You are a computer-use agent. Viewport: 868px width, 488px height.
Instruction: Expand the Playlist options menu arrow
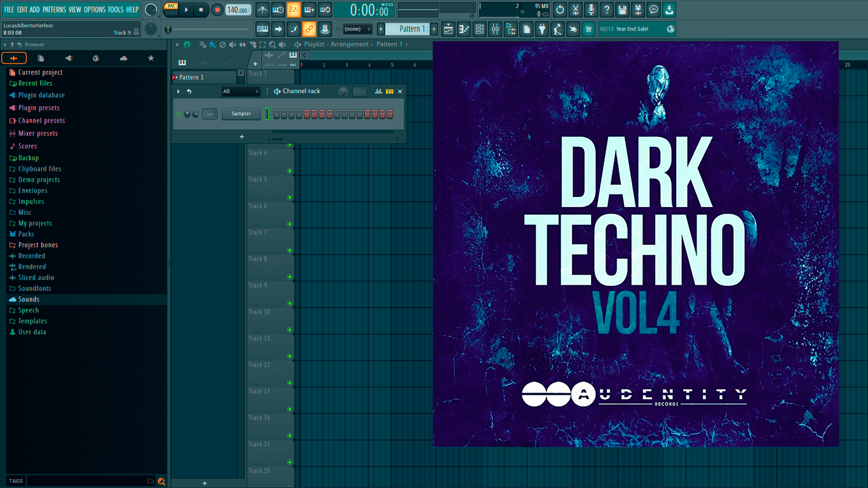coord(177,44)
